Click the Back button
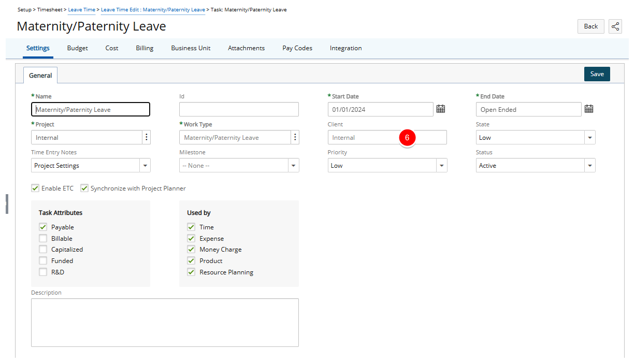Viewport: 635px width, 364px height. point(591,26)
